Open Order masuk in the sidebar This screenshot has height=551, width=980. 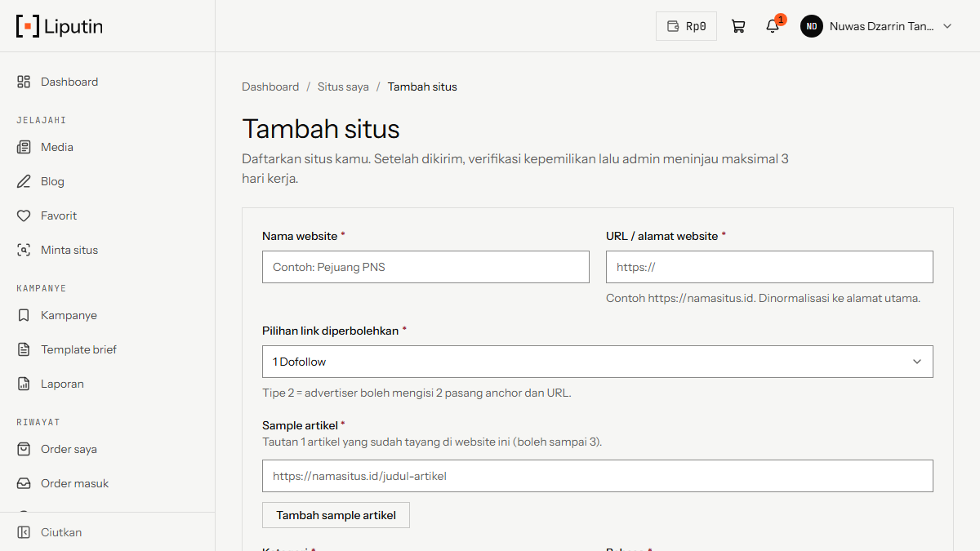[107, 483]
